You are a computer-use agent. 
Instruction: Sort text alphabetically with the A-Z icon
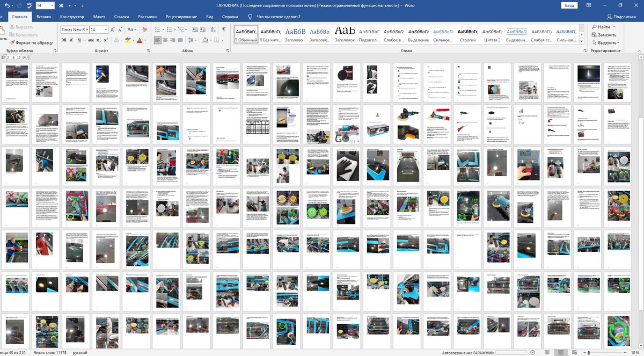coord(215,30)
